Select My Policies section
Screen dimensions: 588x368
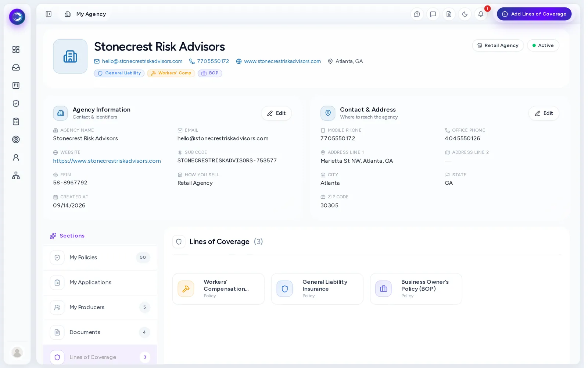click(100, 258)
